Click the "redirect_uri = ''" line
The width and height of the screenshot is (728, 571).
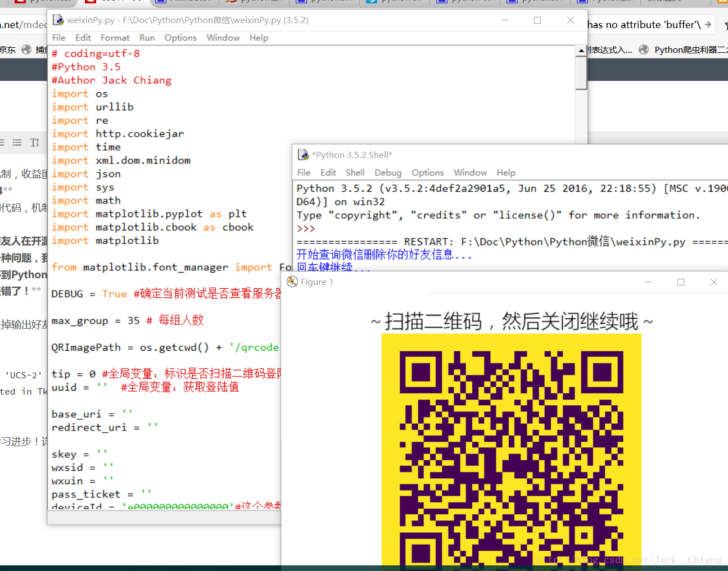click(105, 428)
